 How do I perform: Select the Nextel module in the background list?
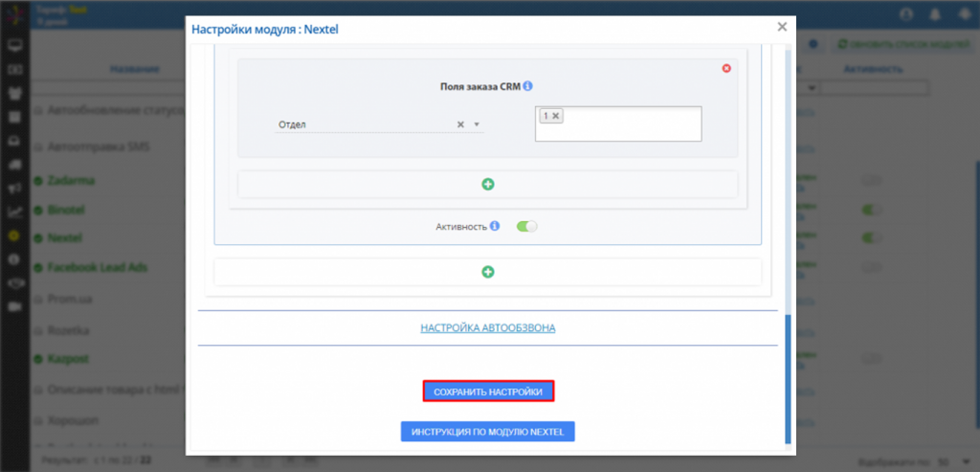point(64,238)
